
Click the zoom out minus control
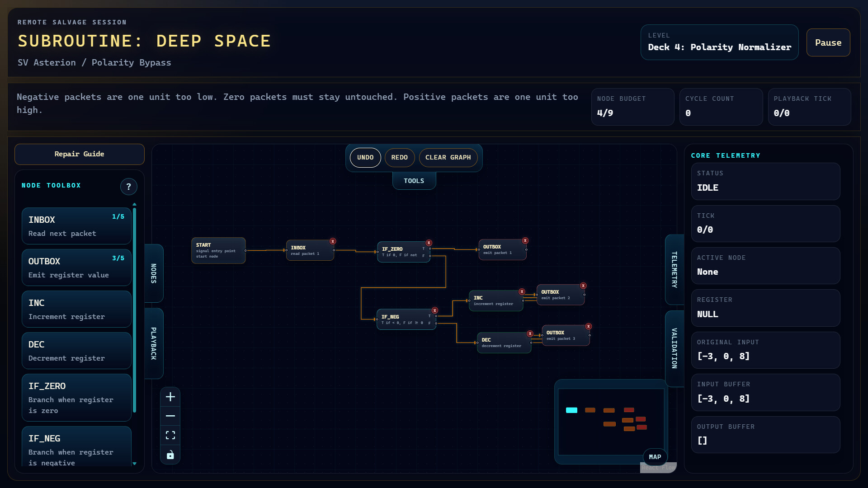[170, 416]
